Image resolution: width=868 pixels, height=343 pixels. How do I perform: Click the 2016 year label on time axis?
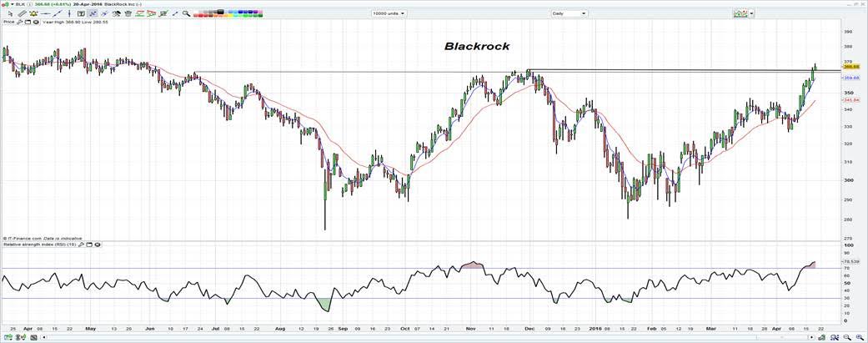tap(595, 328)
